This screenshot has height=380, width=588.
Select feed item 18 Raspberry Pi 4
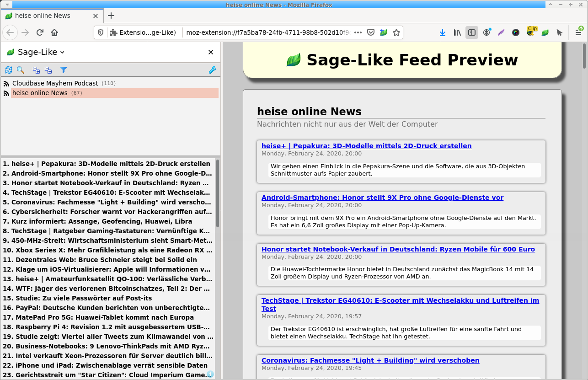pos(108,327)
